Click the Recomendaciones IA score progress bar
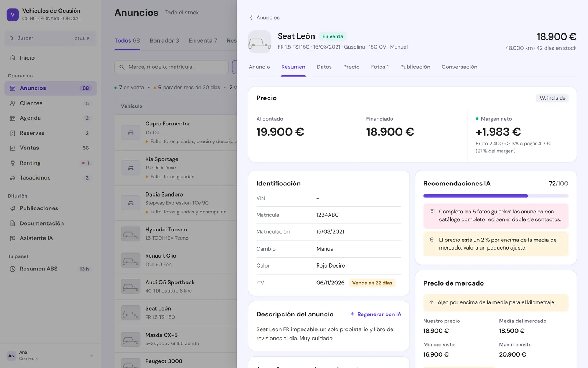This screenshot has height=368, width=588. click(x=496, y=196)
